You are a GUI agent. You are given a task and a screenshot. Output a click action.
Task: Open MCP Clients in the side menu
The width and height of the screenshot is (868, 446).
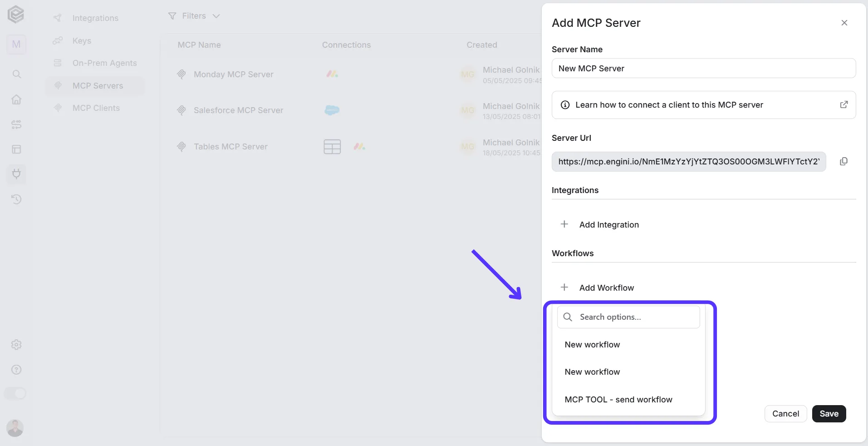point(95,108)
